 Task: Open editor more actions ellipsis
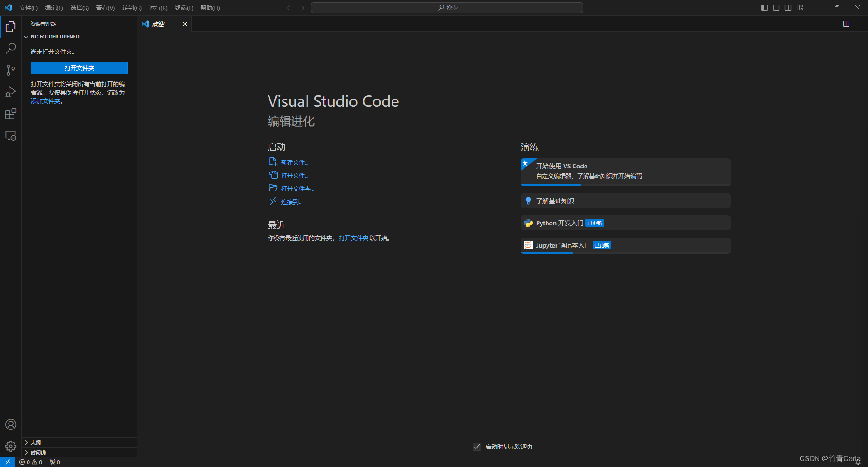pyautogui.click(x=858, y=24)
